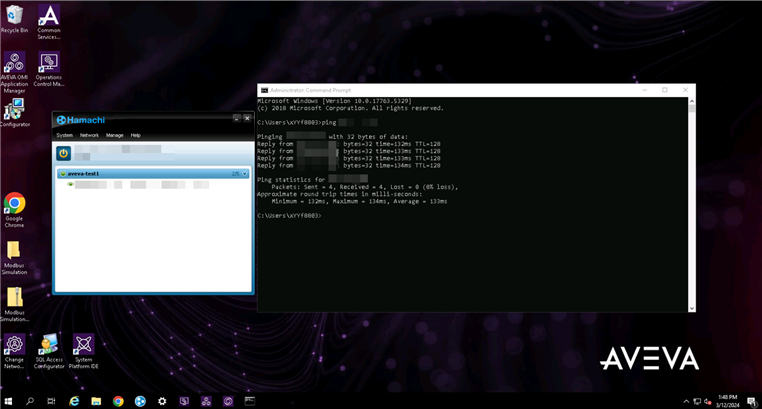This screenshot has height=409, width=762.
Task: Minimize the Hamachi window
Action: point(237,118)
